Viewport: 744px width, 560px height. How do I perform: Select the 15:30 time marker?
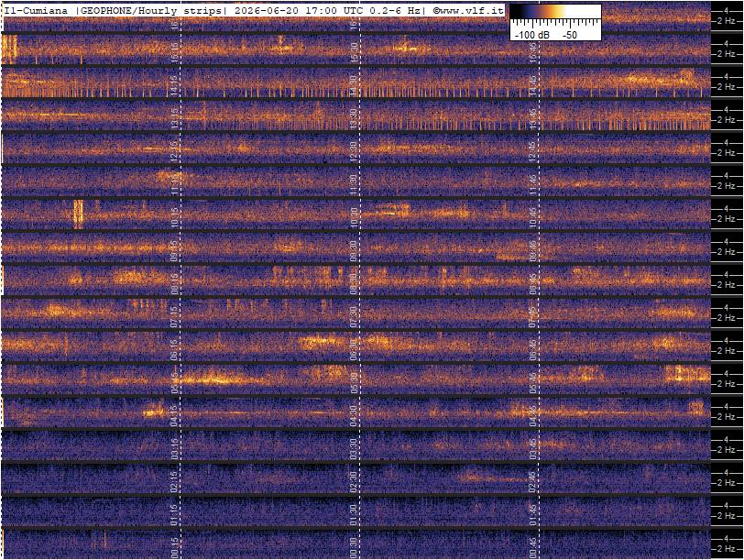pos(354,52)
